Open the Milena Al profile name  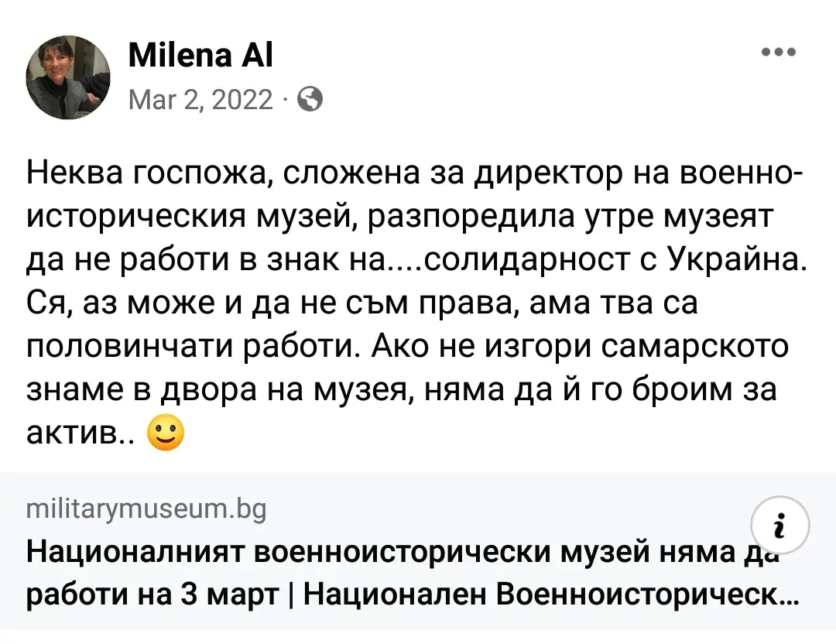pyautogui.click(x=200, y=56)
